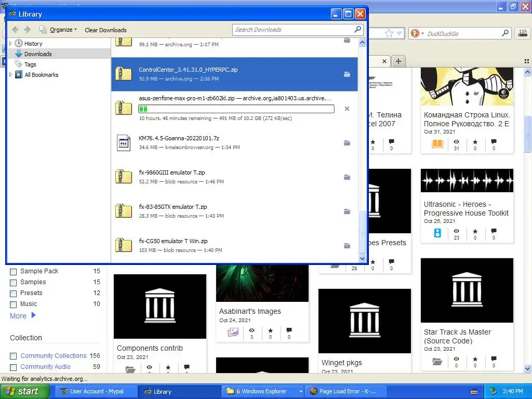Click the views eye on Linux book card
532x399 pixels.
pyautogui.click(x=456, y=142)
